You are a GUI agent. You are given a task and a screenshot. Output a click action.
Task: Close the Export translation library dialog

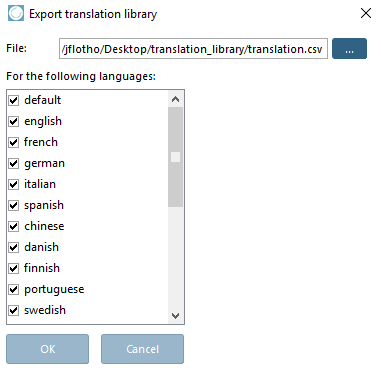(366, 13)
